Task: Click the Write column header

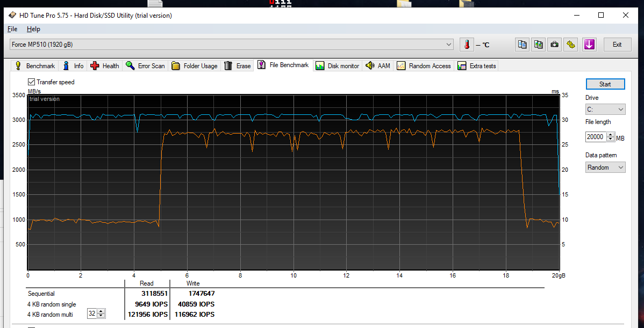Action: (193, 283)
